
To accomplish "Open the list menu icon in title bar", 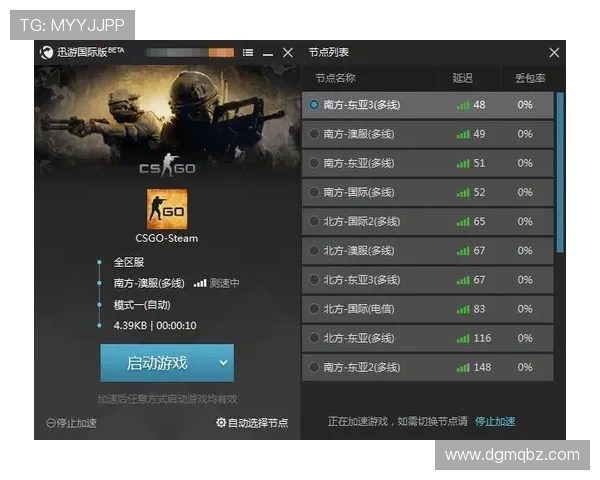I will click(x=248, y=52).
